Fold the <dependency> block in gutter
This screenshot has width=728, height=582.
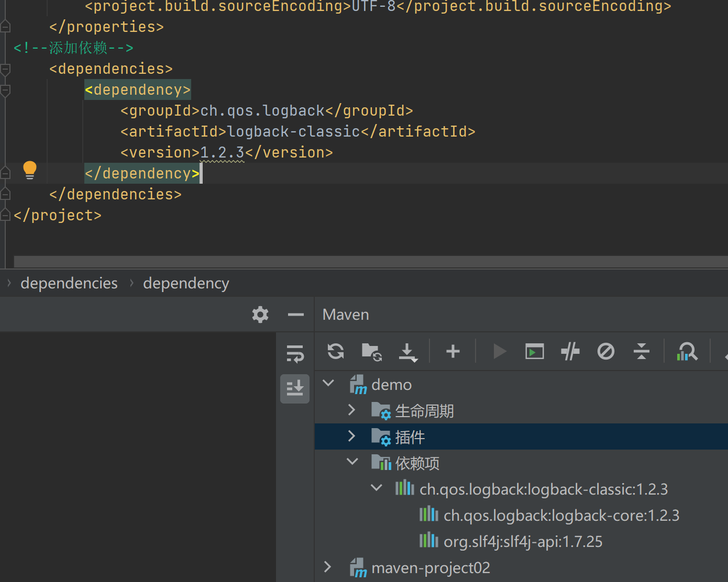(5, 90)
